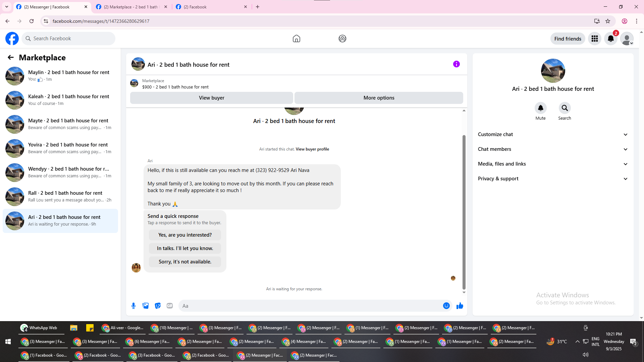Switch to the third Facebook browser tab
The width and height of the screenshot is (644, 362).
pos(212,7)
